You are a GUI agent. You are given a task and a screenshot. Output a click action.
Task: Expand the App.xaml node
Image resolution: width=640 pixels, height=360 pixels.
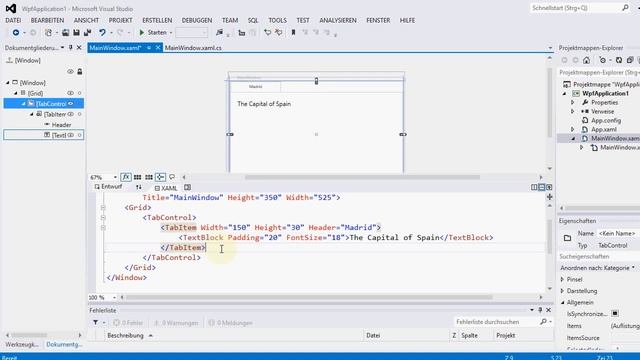[x=573, y=129]
